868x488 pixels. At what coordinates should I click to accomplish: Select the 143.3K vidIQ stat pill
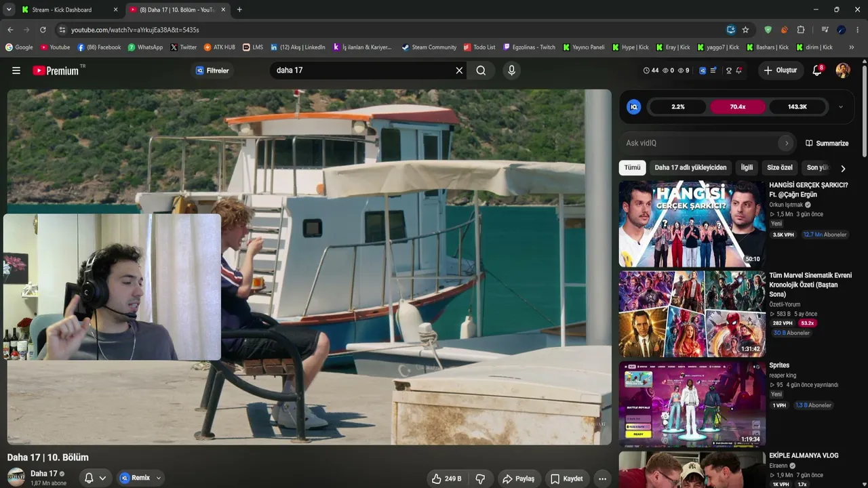(x=797, y=107)
